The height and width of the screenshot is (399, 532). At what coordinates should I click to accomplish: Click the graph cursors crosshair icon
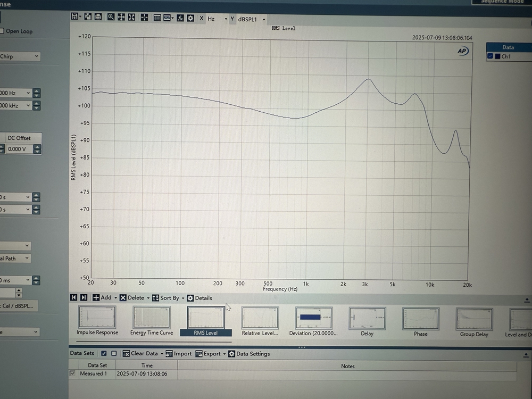point(144,17)
